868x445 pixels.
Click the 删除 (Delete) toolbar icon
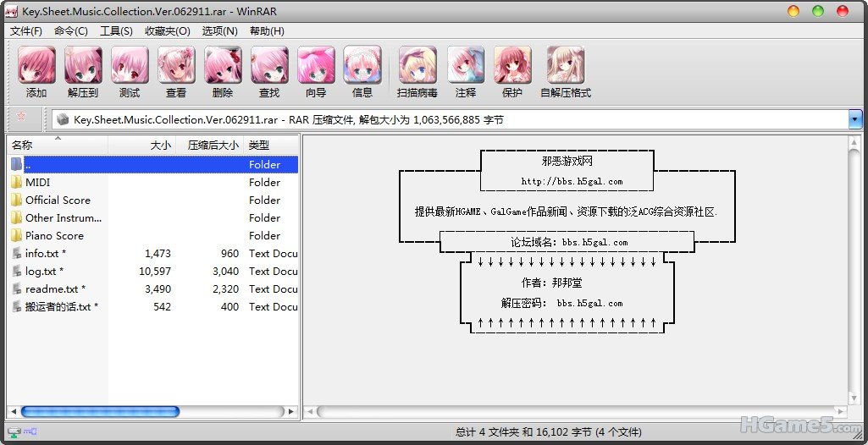(x=223, y=65)
